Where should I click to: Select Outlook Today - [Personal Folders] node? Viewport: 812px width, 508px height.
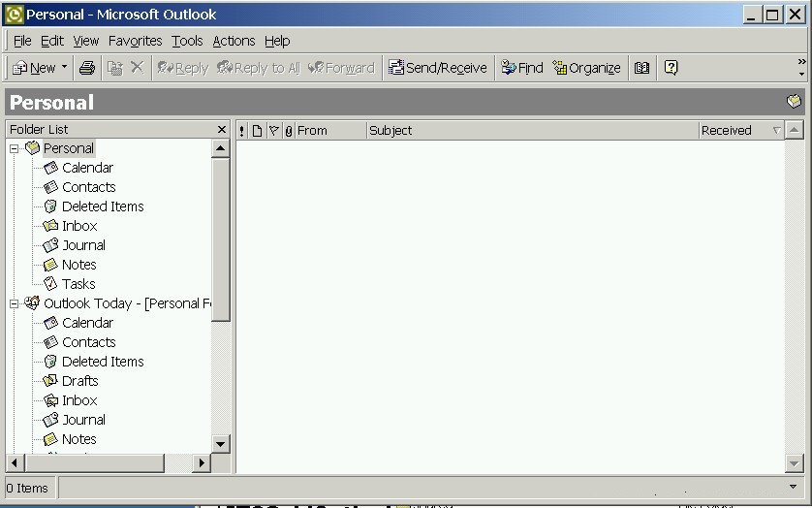[127, 303]
